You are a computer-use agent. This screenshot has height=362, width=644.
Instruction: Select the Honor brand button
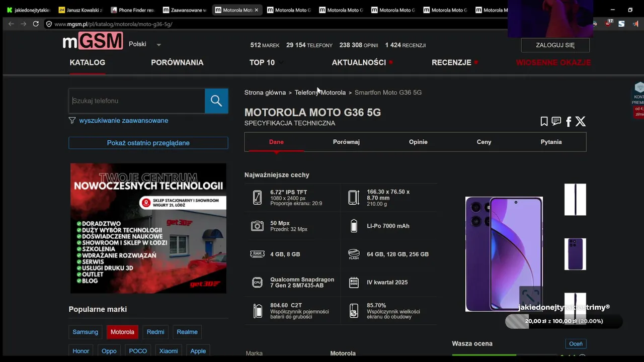(80, 351)
